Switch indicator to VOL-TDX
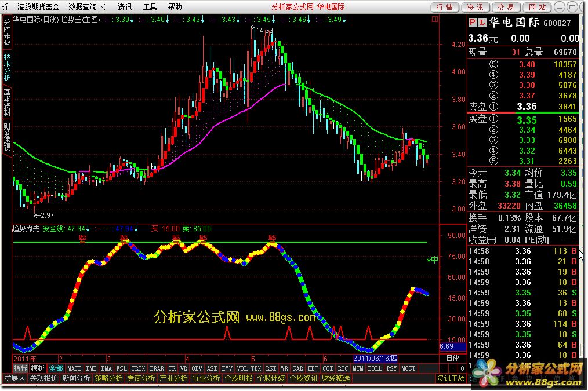 (x=249, y=368)
